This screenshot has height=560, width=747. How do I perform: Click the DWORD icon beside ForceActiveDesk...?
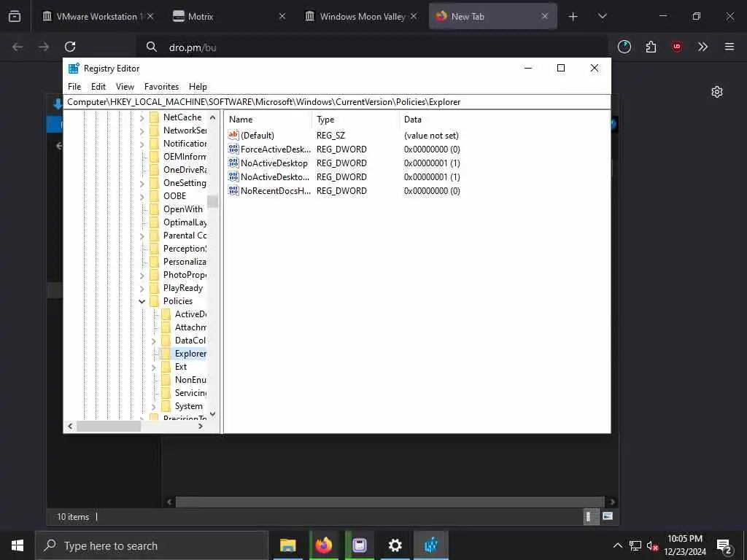click(x=233, y=149)
